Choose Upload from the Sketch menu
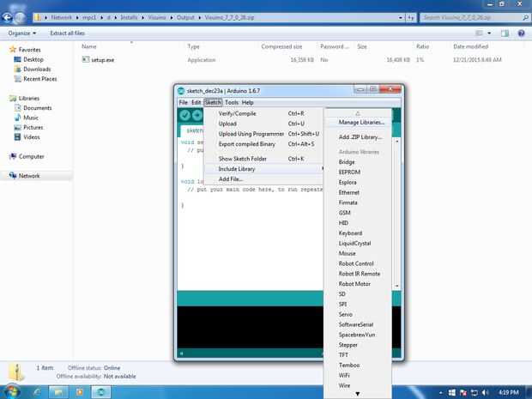 tap(263, 124)
